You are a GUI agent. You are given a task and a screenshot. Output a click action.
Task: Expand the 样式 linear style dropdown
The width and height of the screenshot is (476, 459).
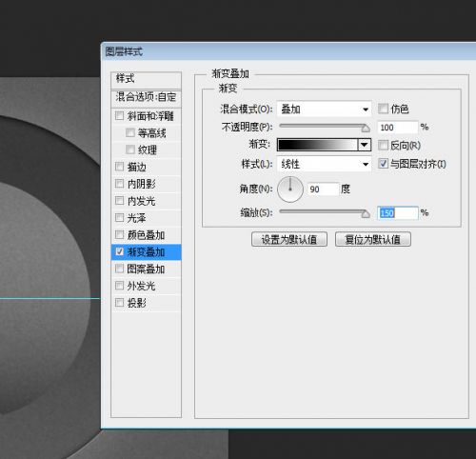click(324, 164)
